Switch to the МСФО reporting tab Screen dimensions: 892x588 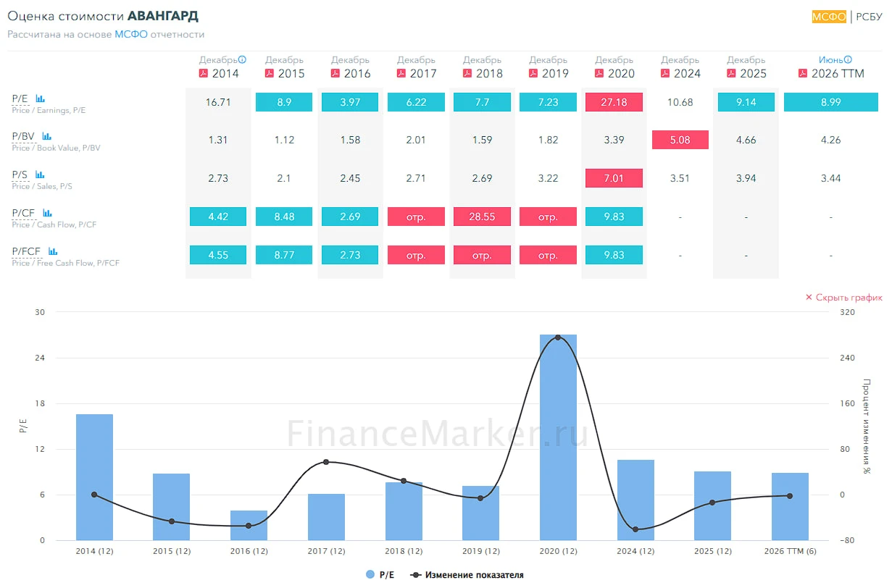click(829, 17)
